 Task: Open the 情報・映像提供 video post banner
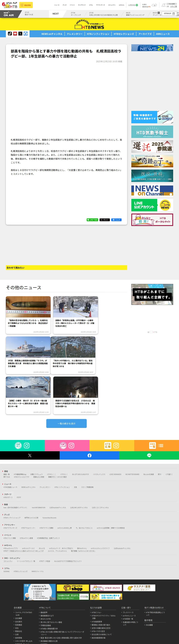[x=152, y=117]
